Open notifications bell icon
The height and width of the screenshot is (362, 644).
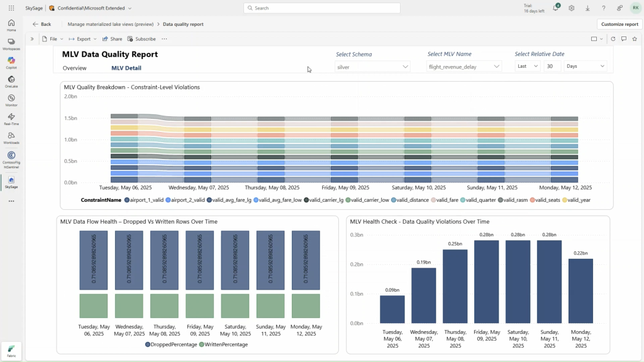click(556, 8)
